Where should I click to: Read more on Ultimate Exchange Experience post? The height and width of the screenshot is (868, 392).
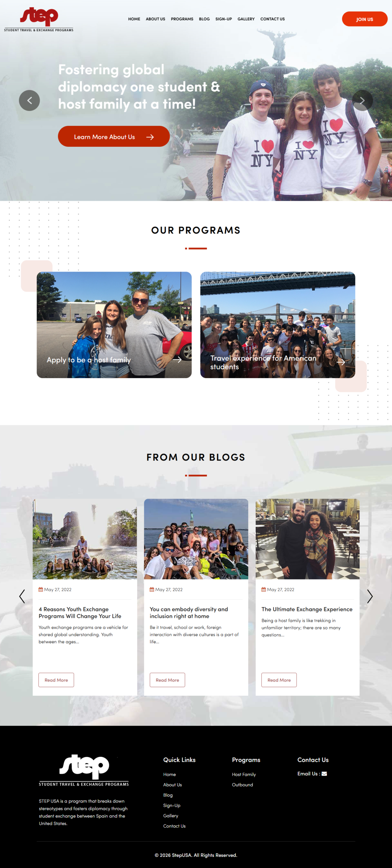coord(279,680)
